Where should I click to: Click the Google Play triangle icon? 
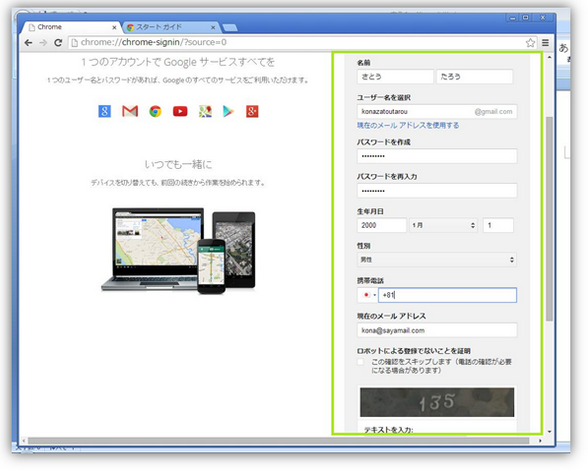point(228,111)
